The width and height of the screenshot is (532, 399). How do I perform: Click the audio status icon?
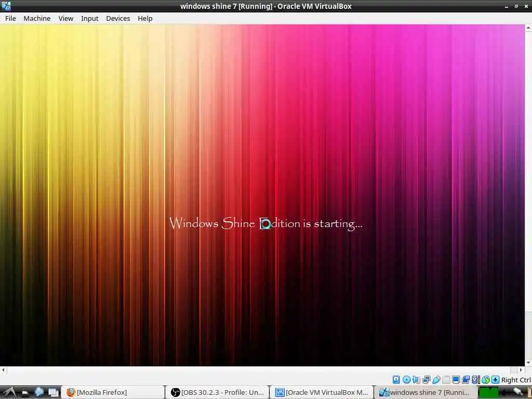click(x=416, y=380)
